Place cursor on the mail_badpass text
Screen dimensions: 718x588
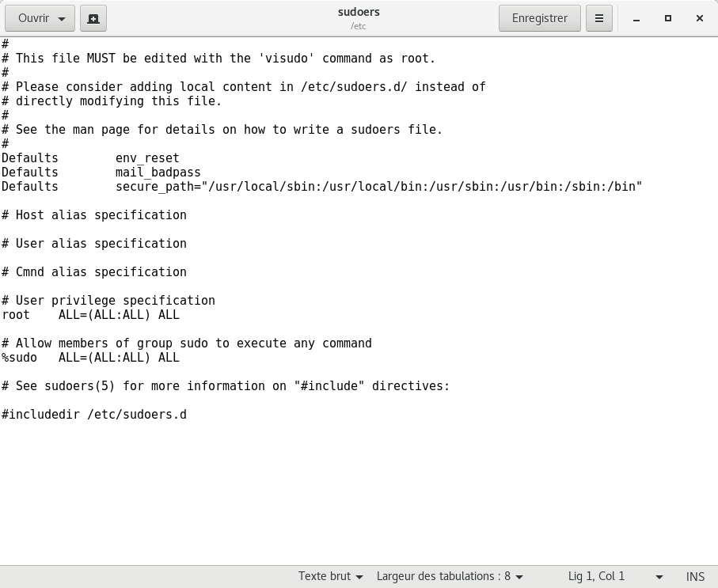tap(158, 173)
